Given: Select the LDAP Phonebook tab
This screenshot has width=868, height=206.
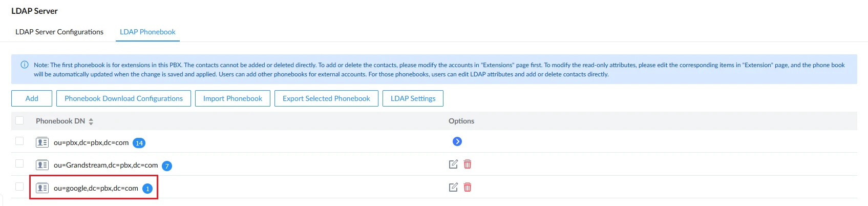Looking at the screenshot, I should [x=147, y=32].
